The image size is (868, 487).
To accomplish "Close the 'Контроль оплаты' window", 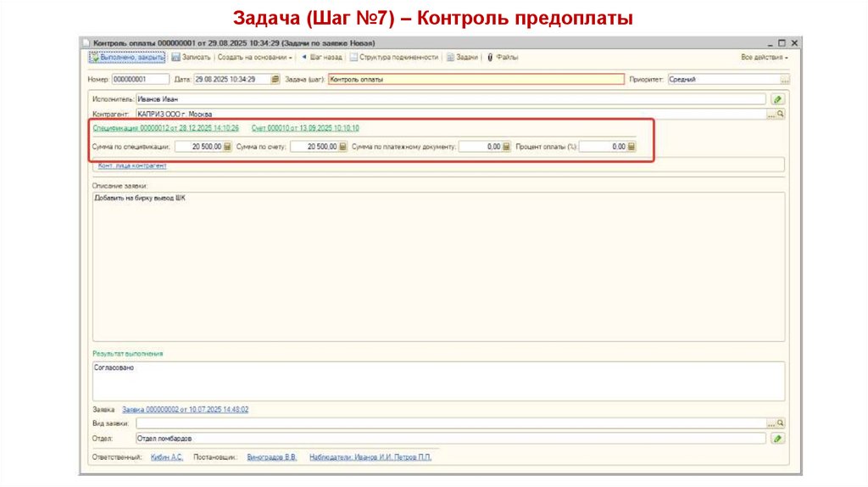I will 794,42.
